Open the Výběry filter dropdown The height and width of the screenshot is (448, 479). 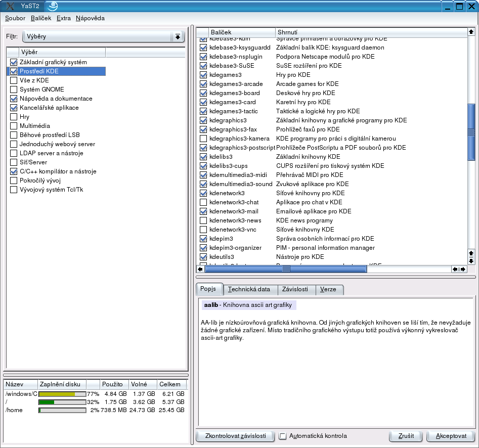[x=104, y=36]
